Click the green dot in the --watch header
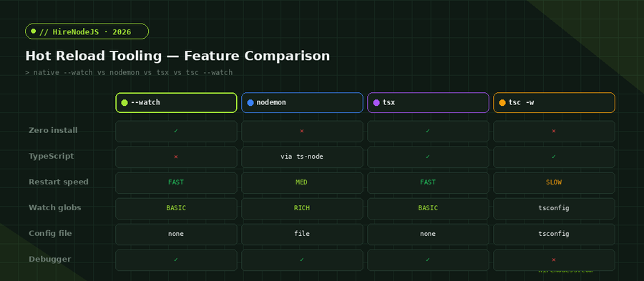The image size is (644, 281). [x=125, y=102]
